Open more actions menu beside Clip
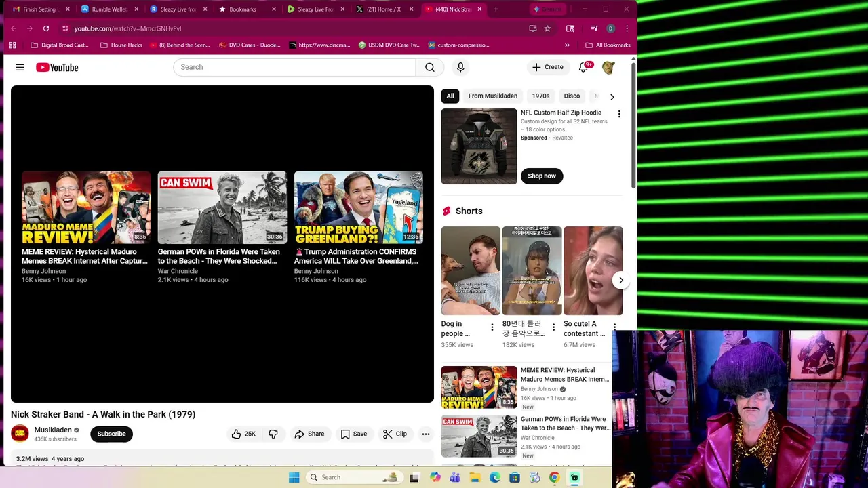Image resolution: width=868 pixels, height=488 pixels. coord(426,434)
